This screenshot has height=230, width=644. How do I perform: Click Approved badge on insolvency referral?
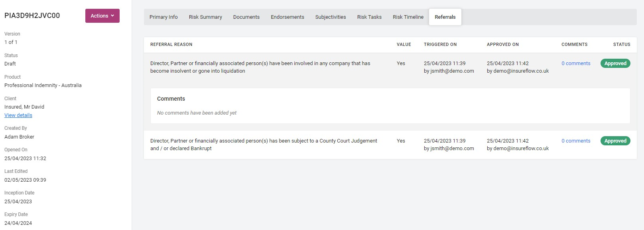[x=615, y=63]
